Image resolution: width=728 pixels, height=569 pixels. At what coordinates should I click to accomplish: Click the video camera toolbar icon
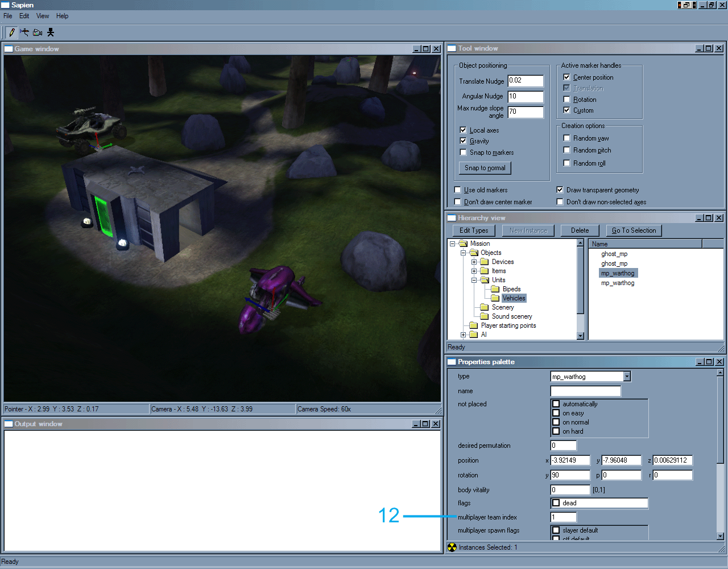coord(38,32)
